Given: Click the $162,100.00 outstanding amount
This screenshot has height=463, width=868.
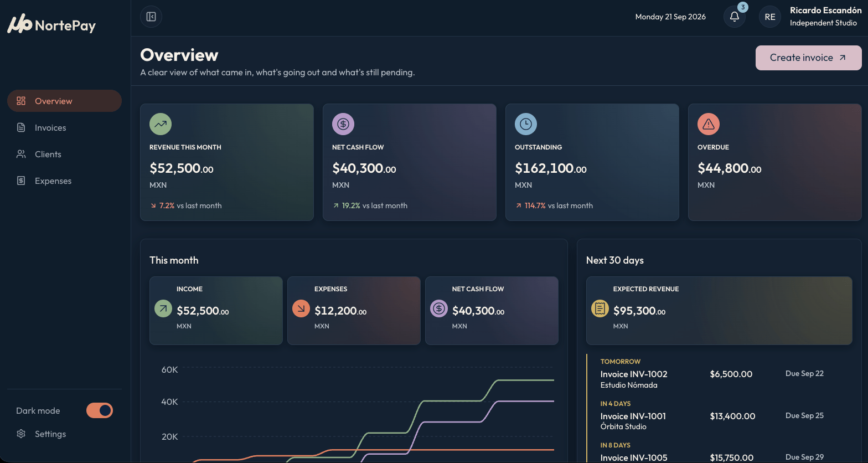Looking at the screenshot, I should 551,168.
